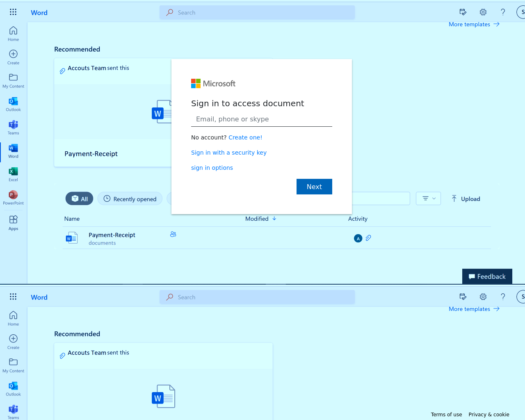525x420 pixels.
Task: Select Create in the upper sidebar
Action: coord(13,57)
